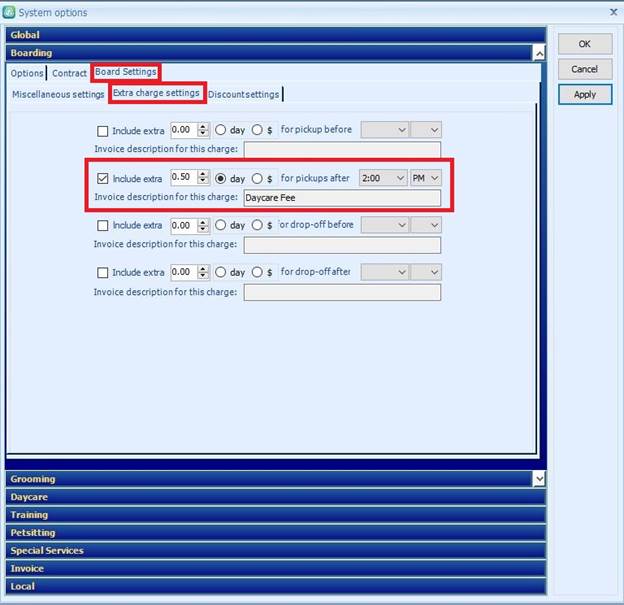
Task: Open the Board Settings tab
Action: (126, 72)
